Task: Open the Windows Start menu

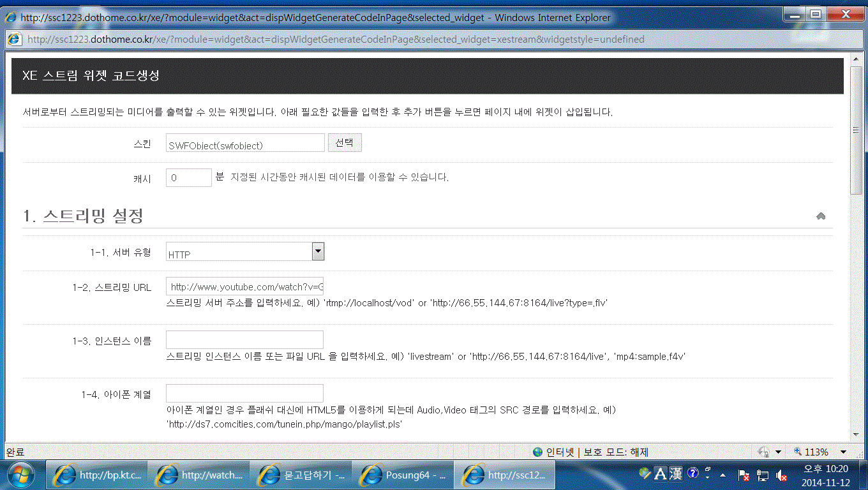Action: (x=20, y=475)
